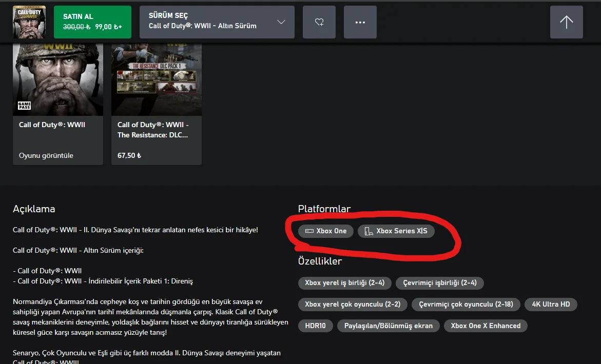Click Xbox yerel çok oyunculu (2-2) tag
601x364 pixels.
tap(353, 305)
